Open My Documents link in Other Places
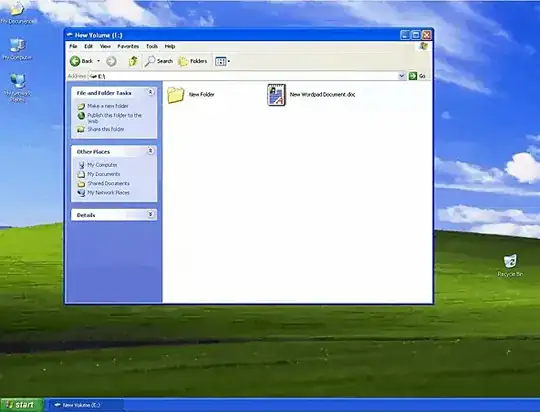 tap(104, 174)
